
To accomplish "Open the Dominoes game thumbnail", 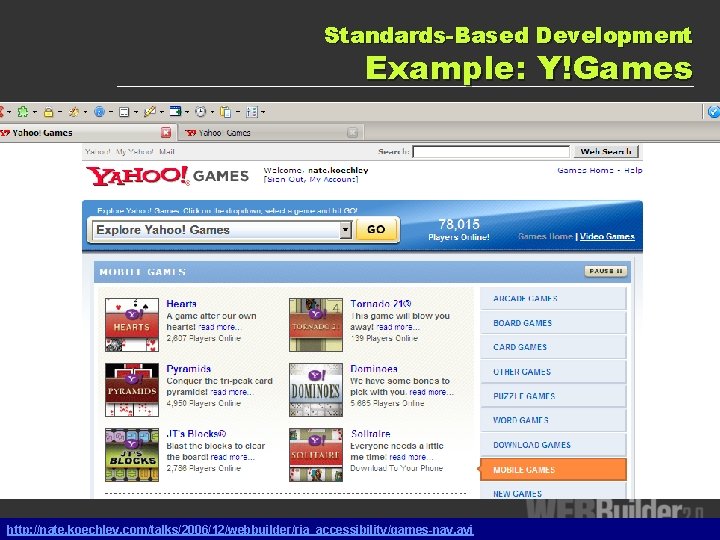I will (x=316, y=390).
